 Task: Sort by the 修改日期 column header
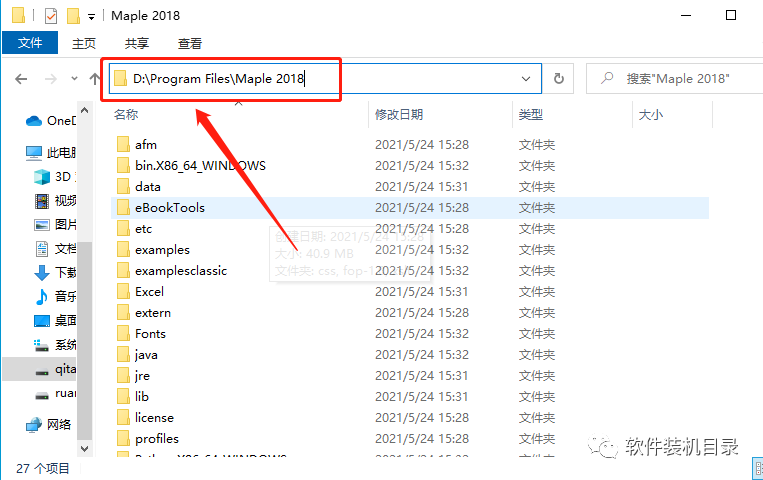399,115
